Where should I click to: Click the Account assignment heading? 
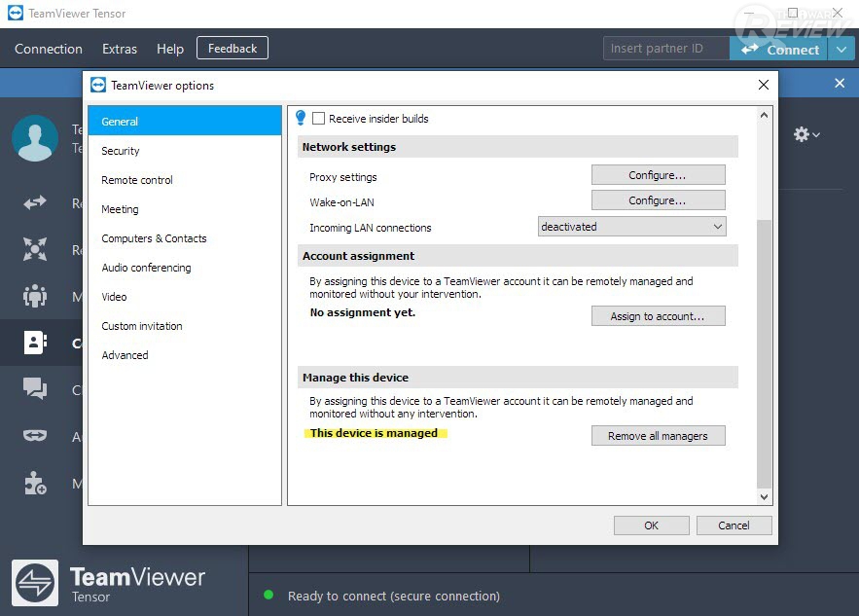[x=358, y=256]
